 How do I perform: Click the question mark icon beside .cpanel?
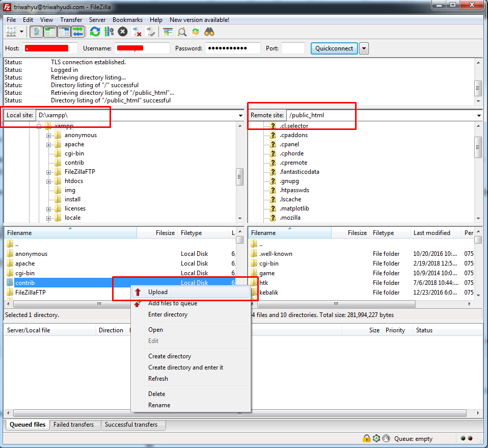(273, 144)
